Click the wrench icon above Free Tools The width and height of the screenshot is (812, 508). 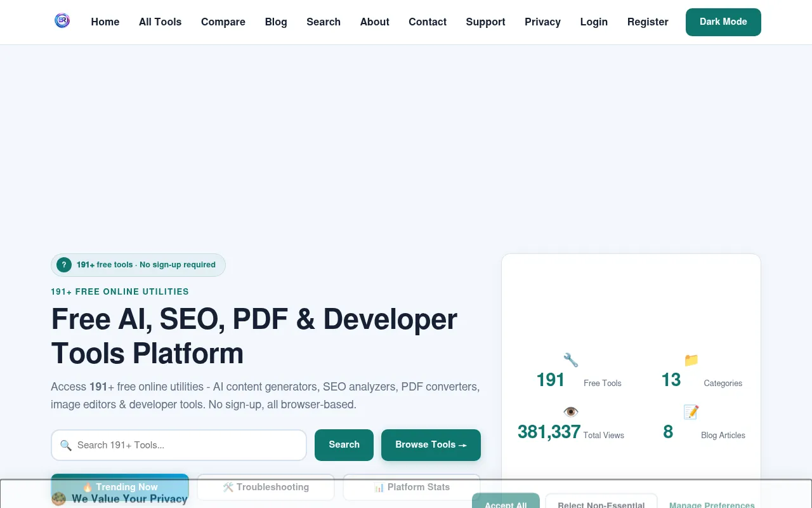point(571,360)
